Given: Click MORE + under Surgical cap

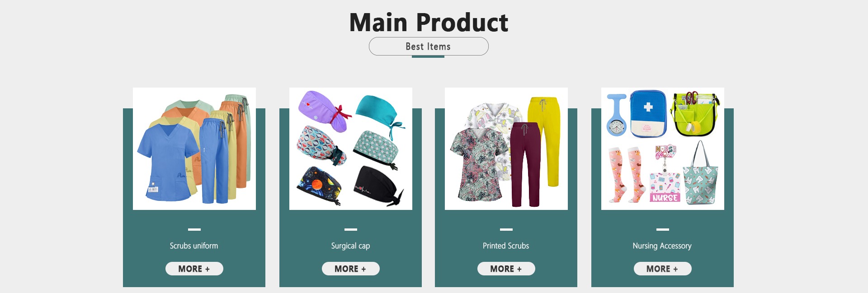Looking at the screenshot, I should [351, 269].
